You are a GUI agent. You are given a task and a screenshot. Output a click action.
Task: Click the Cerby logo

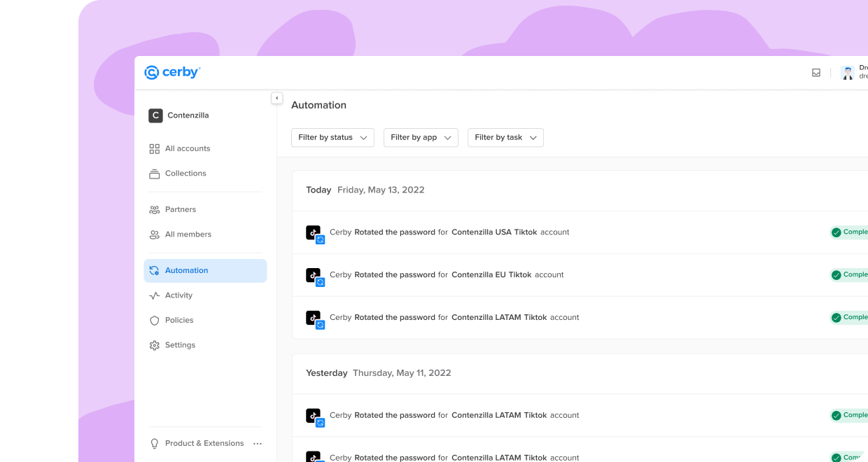[172, 72]
